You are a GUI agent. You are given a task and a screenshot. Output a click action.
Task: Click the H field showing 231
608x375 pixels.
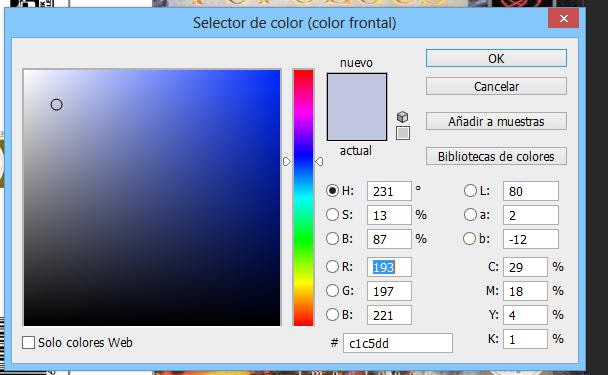(389, 191)
